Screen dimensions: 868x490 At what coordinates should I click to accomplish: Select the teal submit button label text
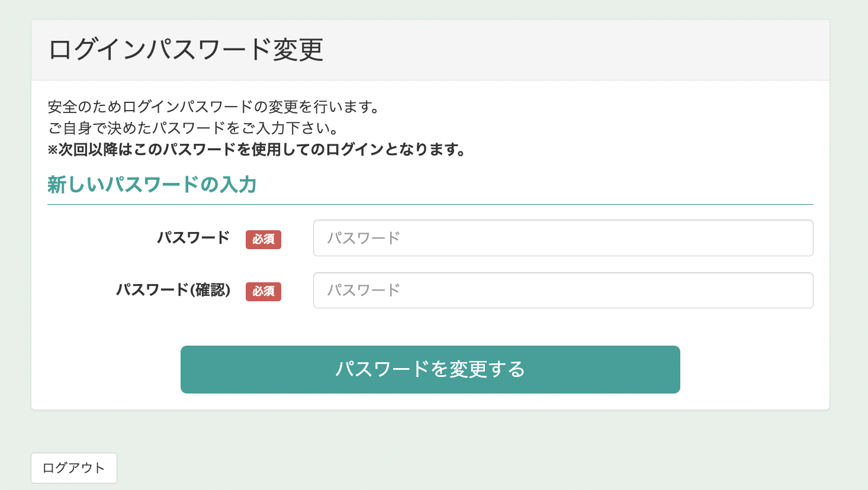click(x=430, y=369)
